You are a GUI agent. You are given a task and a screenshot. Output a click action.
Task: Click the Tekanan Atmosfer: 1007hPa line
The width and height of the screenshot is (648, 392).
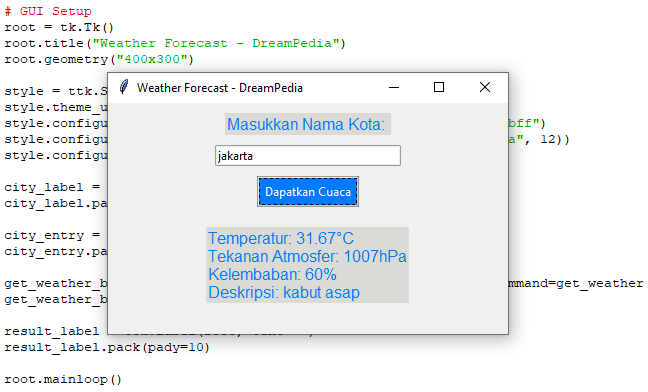click(x=307, y=257)
